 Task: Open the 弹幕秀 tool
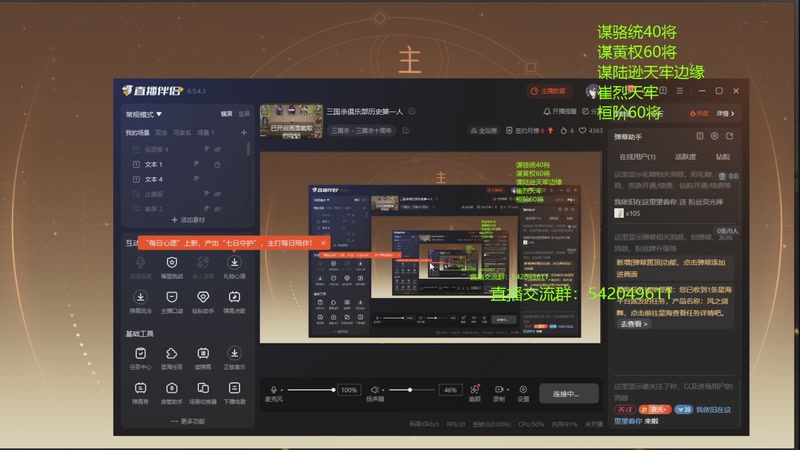point(140,392)
